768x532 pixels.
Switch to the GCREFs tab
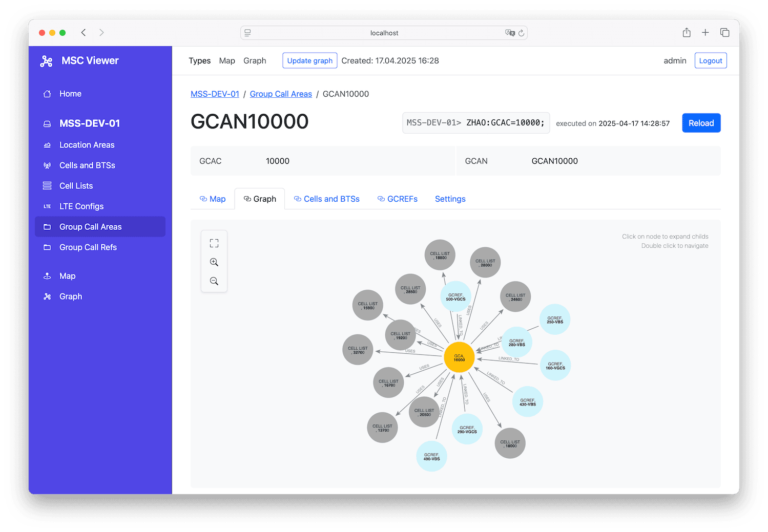[398, 199]
